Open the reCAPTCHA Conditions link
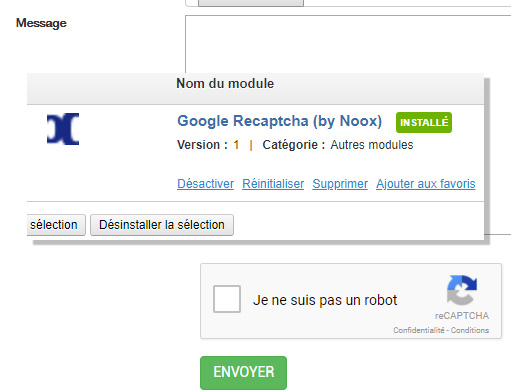Screen dimensions: 511x392 coord(470,330)
